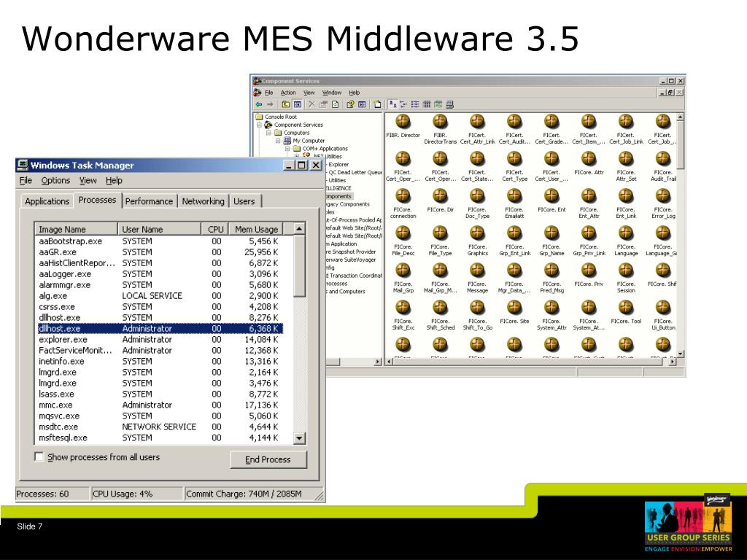Collapse the Component Services tree node
The height and width of the screenshot is (560, 747).
[x=259, y=125]
